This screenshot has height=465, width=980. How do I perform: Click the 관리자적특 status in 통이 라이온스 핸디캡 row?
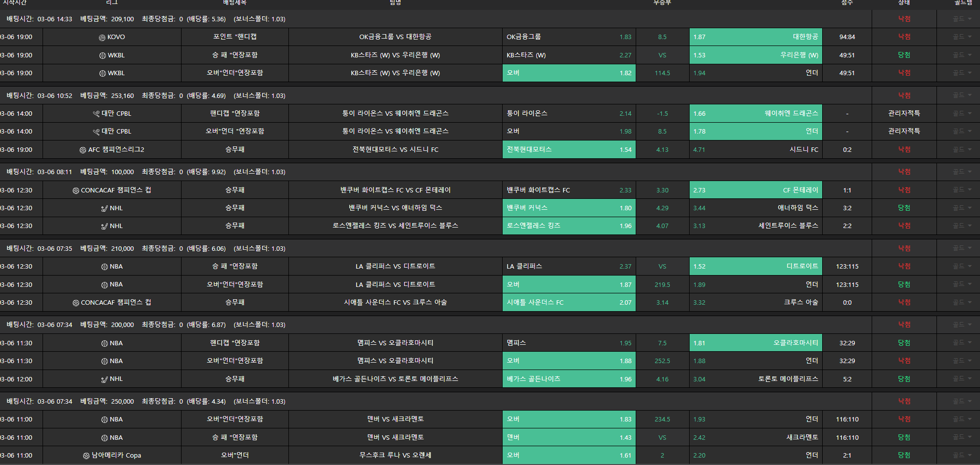(x=904, y=113)
